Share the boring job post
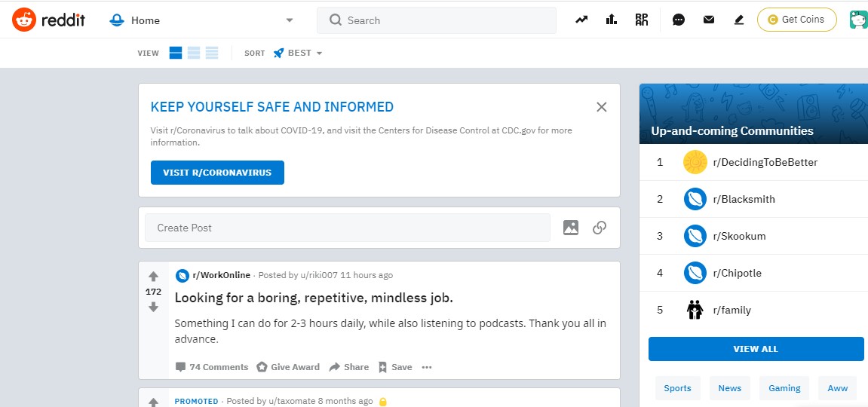Screen dimensions: 868x407 (349, 366)
